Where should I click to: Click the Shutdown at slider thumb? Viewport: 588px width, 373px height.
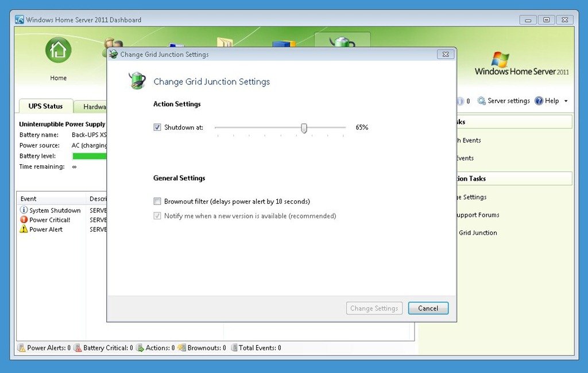tap(304, 128)
